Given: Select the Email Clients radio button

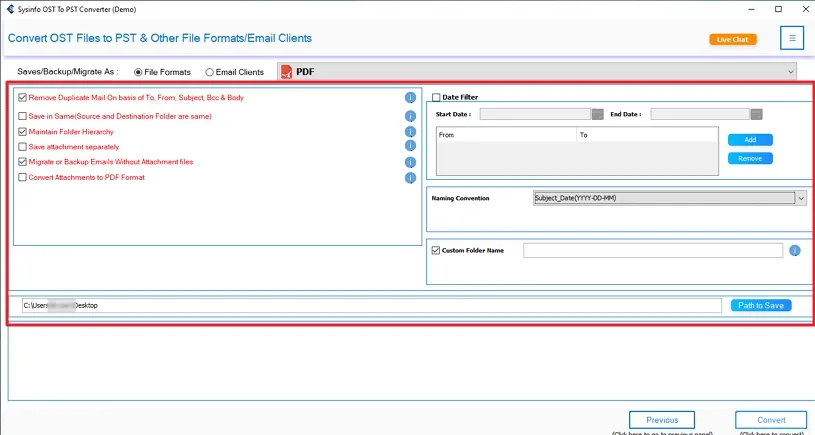Looking at the screenshot, I should [209, 72].
